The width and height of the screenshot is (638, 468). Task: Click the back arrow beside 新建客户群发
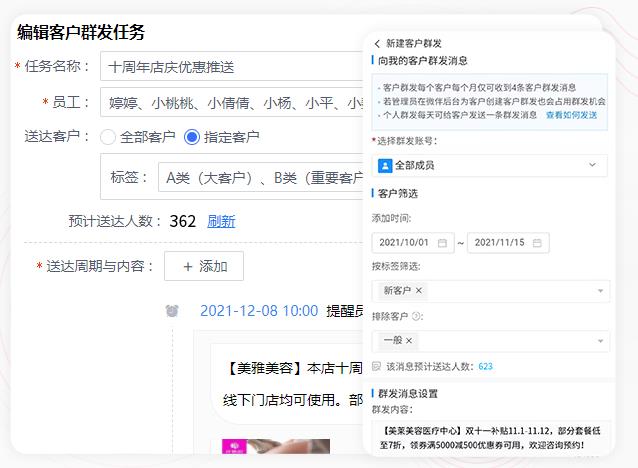pyautogui.click(x=377, y=44)
